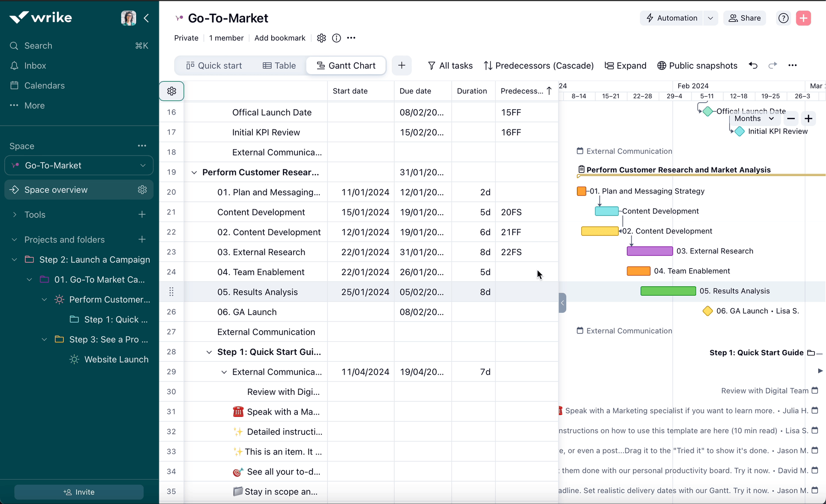Viewport: 826px width, 504px height.
Task: Open Search from the sidebar
Action: pos(38,45)
